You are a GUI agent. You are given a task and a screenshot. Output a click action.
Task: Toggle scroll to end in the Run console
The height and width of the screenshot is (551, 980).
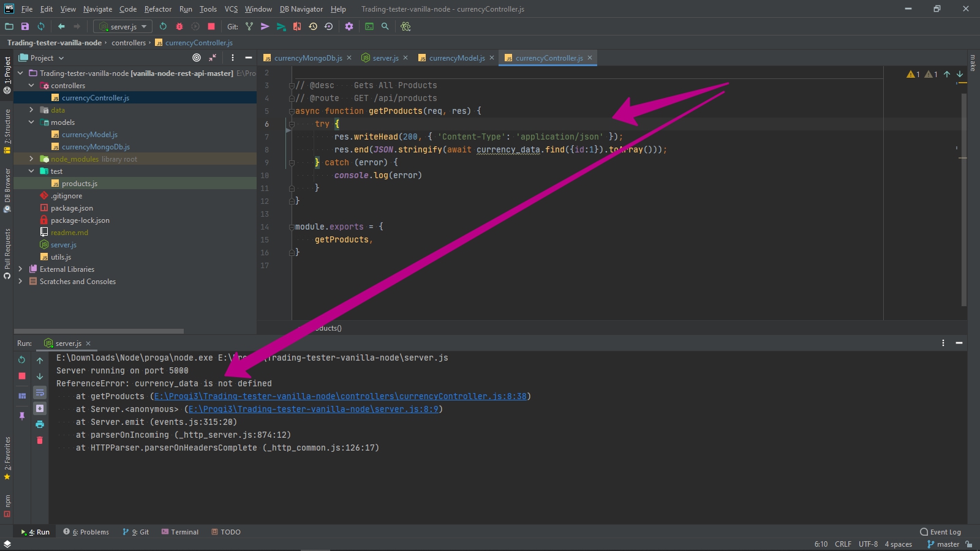tap(40, 408)
